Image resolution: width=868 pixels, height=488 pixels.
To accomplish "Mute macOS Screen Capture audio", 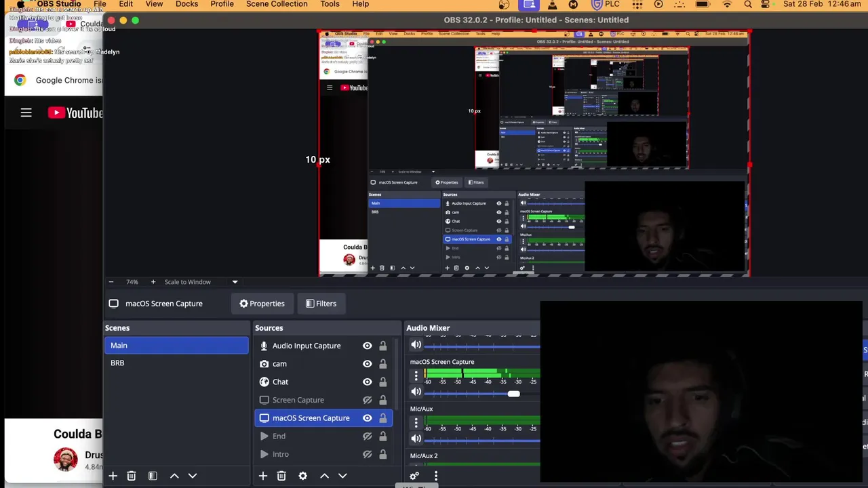I will pyautogui.click(x=416, y=392).
